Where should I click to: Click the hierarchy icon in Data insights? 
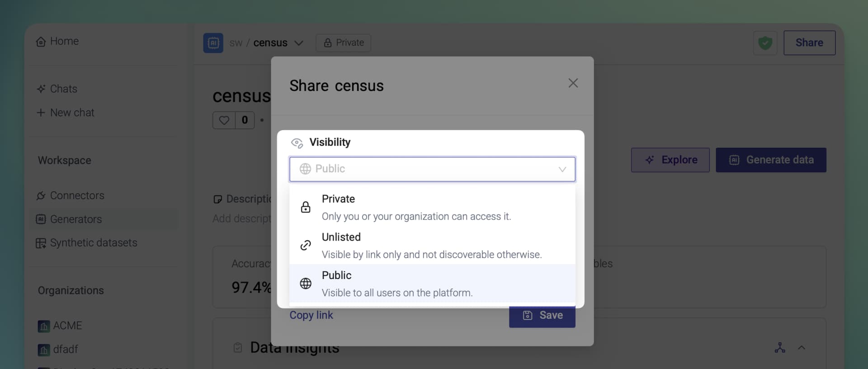(780, 348)
